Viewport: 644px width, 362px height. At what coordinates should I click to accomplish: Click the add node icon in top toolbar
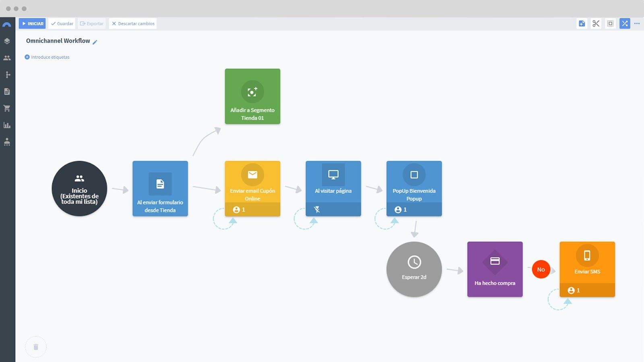tap(582, 23)
